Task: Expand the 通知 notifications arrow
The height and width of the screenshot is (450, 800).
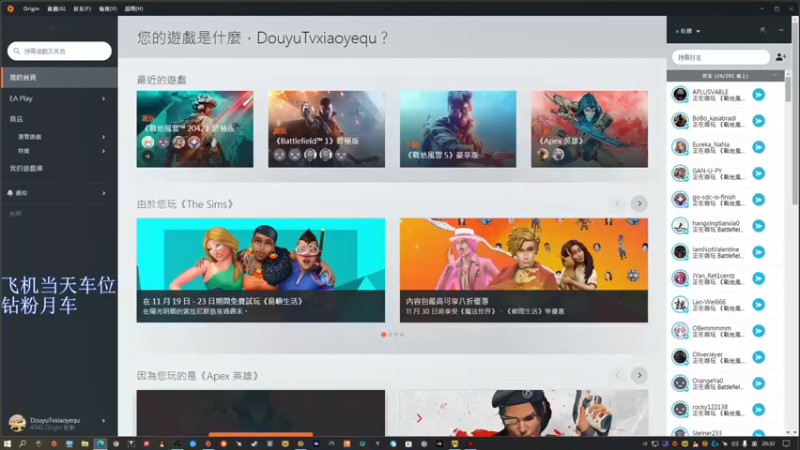Action: coord(104,193)
